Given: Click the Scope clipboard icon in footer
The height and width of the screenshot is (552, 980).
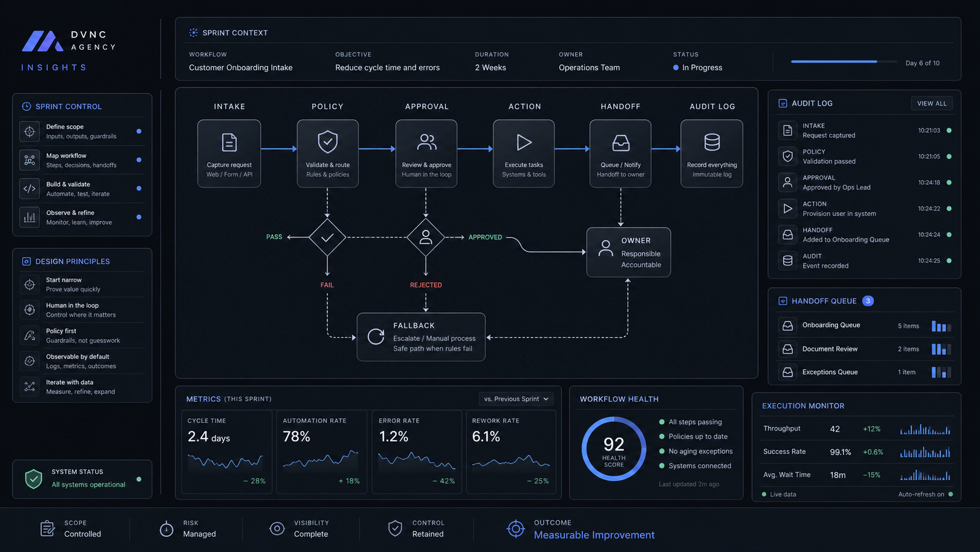Looking at the screenshot, I should point(47,529).
